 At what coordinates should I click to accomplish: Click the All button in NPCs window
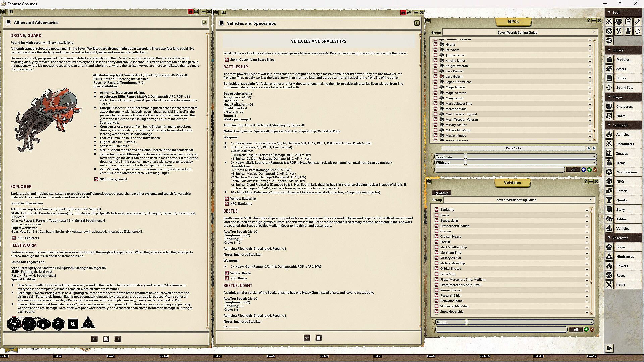pos(573,170)
